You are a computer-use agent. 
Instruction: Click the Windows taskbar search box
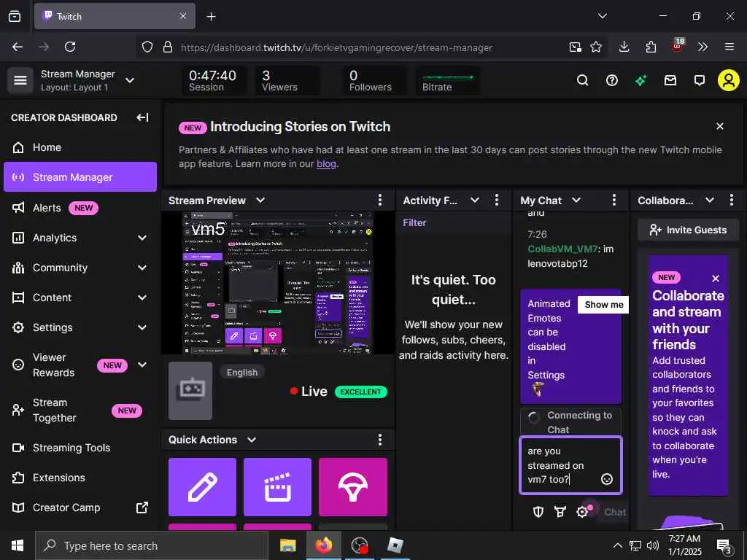(x=152, y=545)
